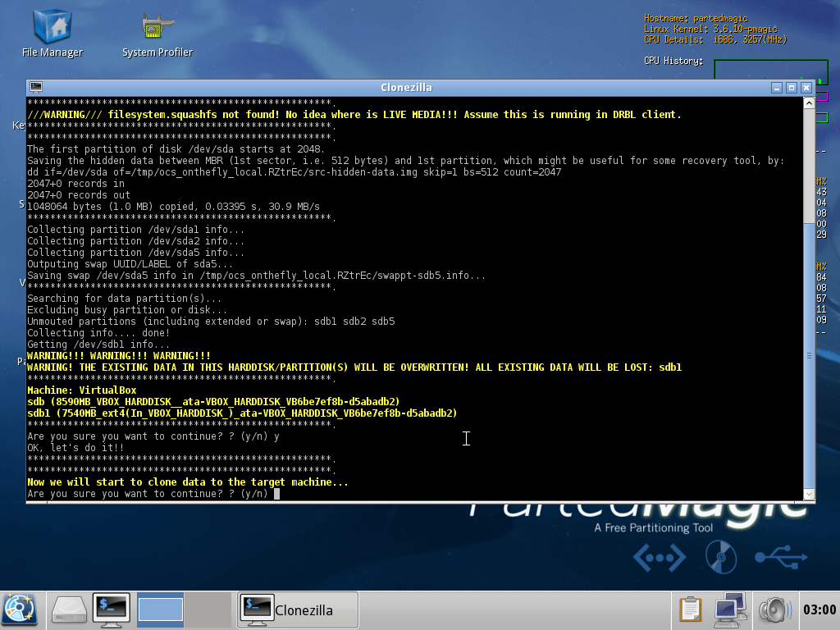The height and width of the screenshot is (630, 840).
Task: Switch to the second workspace
Action: 207,609
